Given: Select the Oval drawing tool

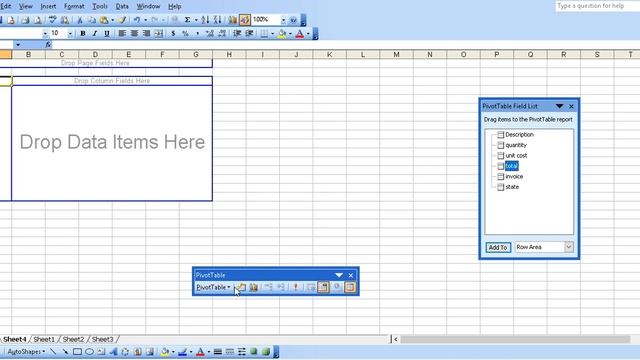Looking at the screenshot, I should coord(89,351).
